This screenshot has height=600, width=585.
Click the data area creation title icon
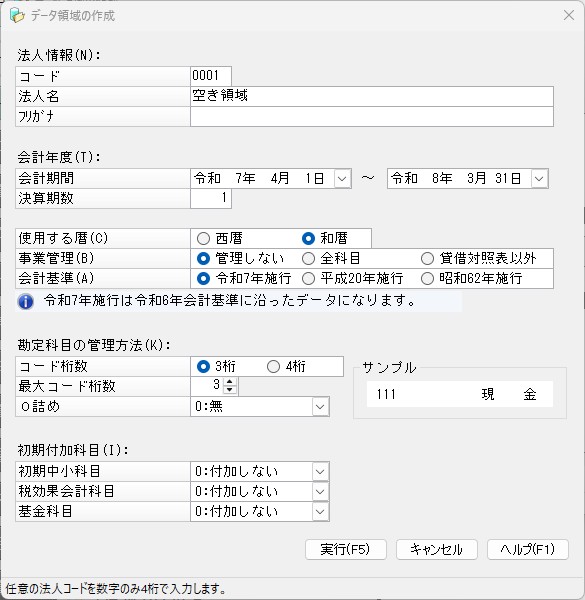click(x=17, y=16)
